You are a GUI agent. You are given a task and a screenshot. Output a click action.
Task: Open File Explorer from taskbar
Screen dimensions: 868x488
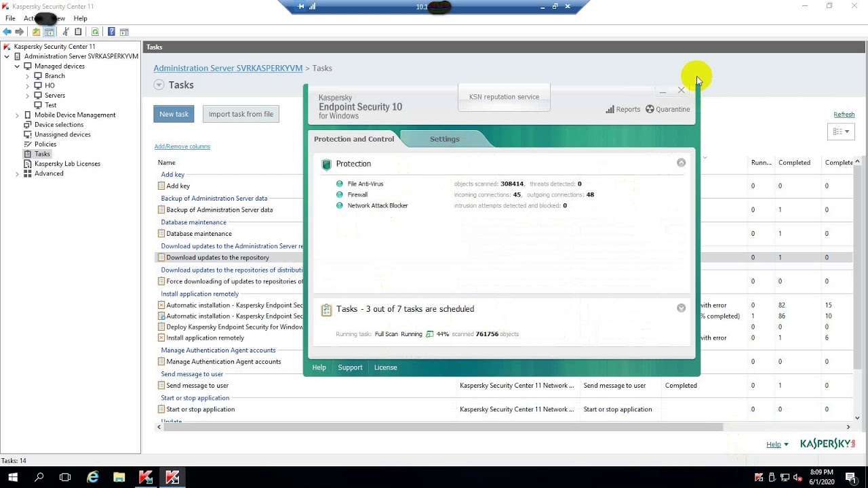[x=119, y=477]
